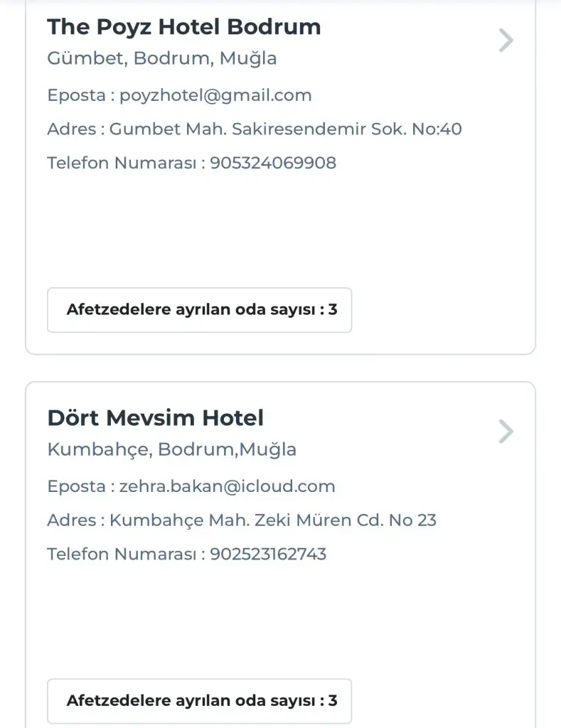
Task: Select the Gümbet, Bodrum, Muğla location text
Action: (162, 58)
